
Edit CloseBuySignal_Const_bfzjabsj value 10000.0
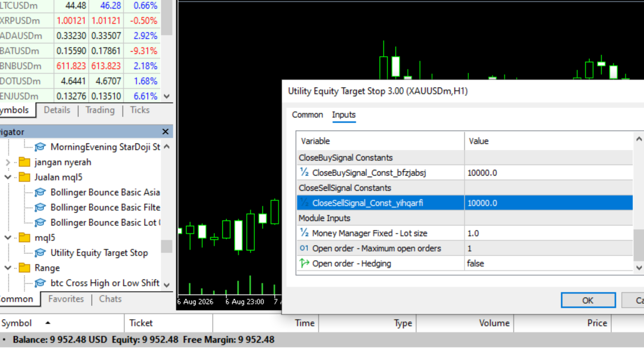tap(549, 173)
